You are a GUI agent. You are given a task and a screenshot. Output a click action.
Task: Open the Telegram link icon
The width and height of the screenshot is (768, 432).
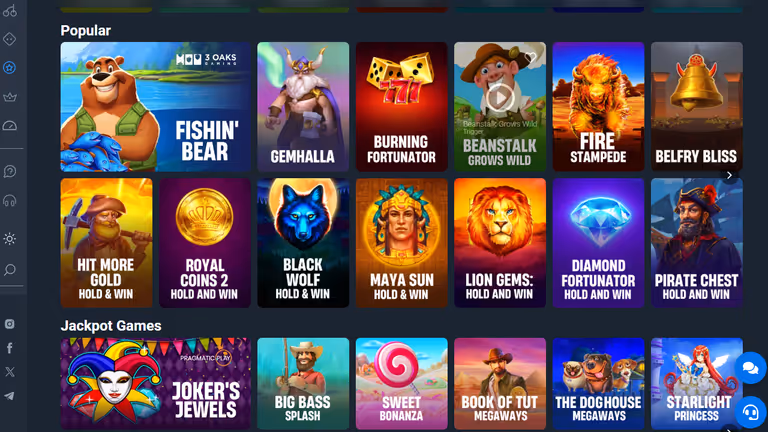(10, 396)
